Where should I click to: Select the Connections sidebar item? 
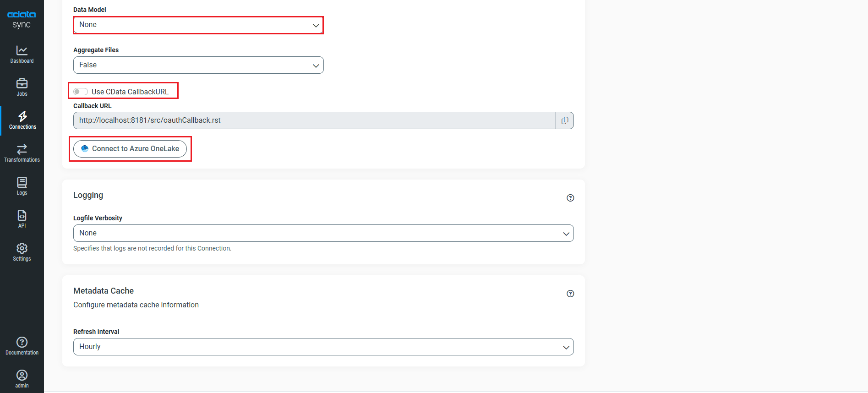coord(22,120)
